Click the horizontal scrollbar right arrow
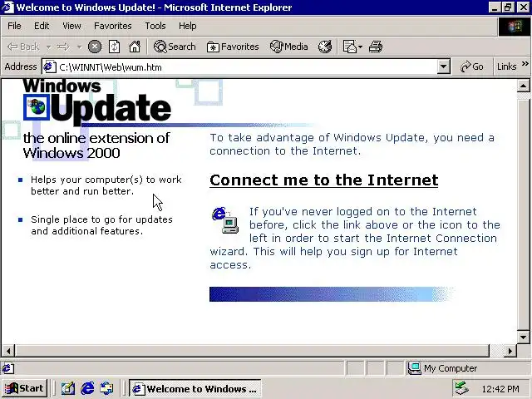532x399 pixels. click(510, 351)
